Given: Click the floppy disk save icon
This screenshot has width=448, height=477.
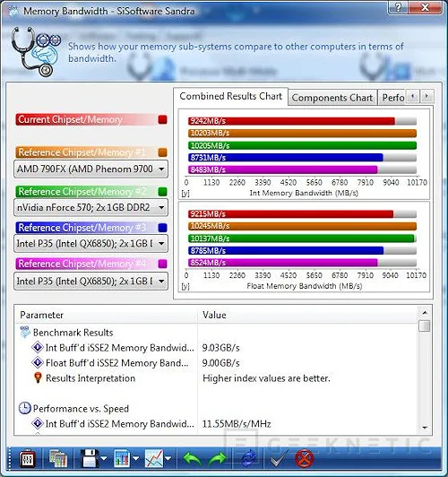Looking at the screenshot, I should point(90,458).
